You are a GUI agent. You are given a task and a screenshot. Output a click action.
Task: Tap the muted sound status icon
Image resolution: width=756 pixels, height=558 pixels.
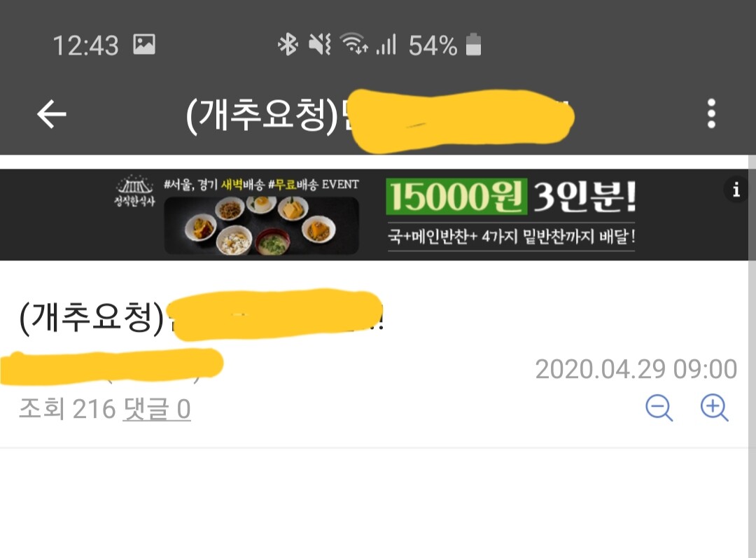tap(320, 44)
